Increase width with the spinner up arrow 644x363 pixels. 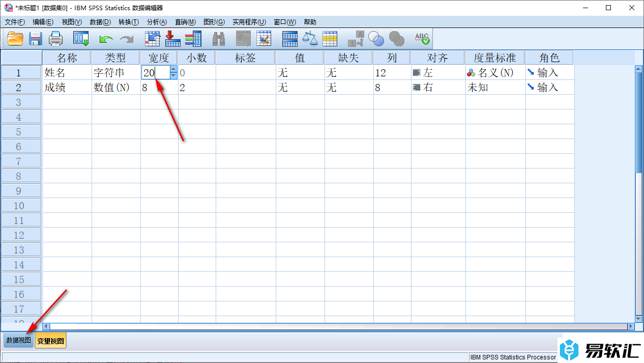pos(173,69)
